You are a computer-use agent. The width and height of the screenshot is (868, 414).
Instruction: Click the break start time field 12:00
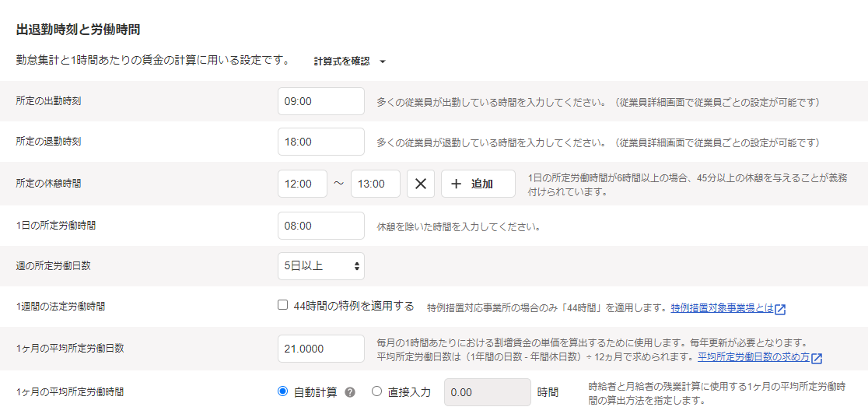pos(302,184)
